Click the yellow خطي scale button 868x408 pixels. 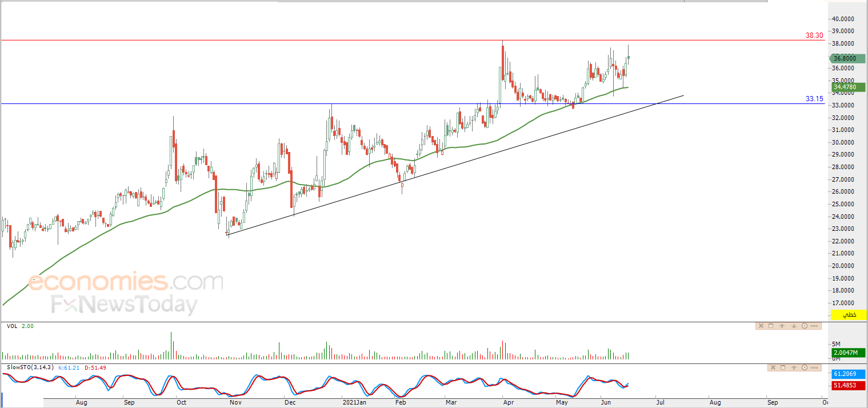tap(850, 315)
